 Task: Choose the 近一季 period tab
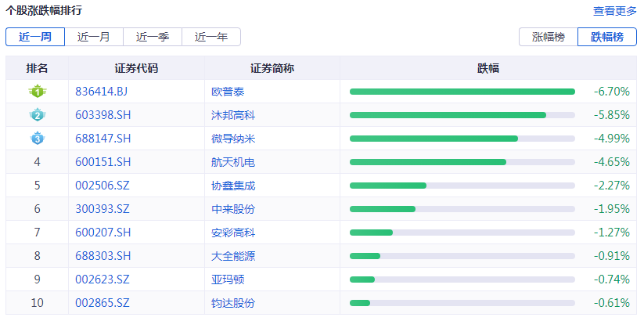(153, 37)
